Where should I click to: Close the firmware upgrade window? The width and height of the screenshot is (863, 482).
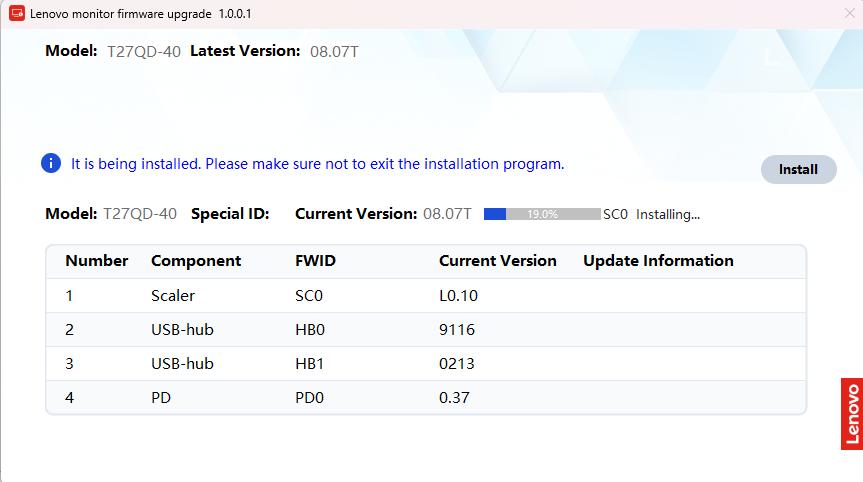point(849,14)
